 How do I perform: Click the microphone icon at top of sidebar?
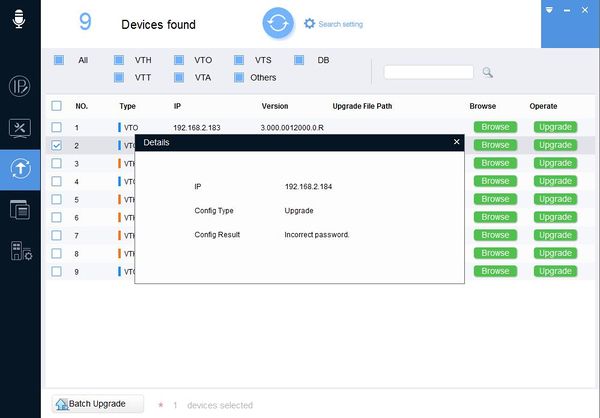click(19, 18)
